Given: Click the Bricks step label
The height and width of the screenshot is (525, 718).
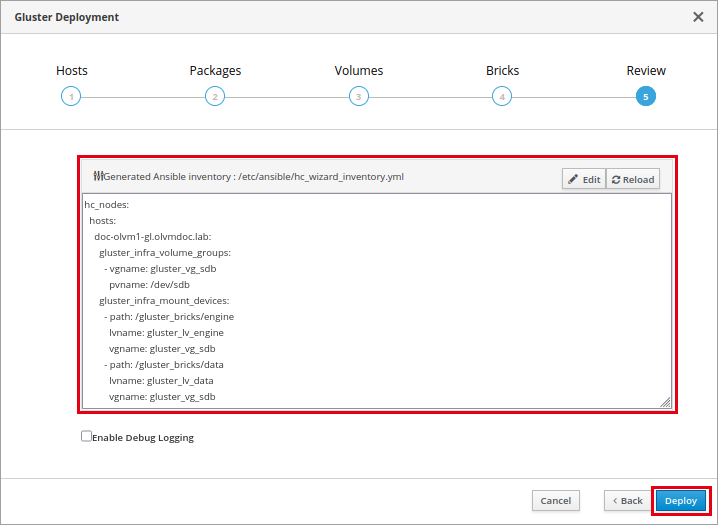Looking at the screenshot, I should [502, 70].
